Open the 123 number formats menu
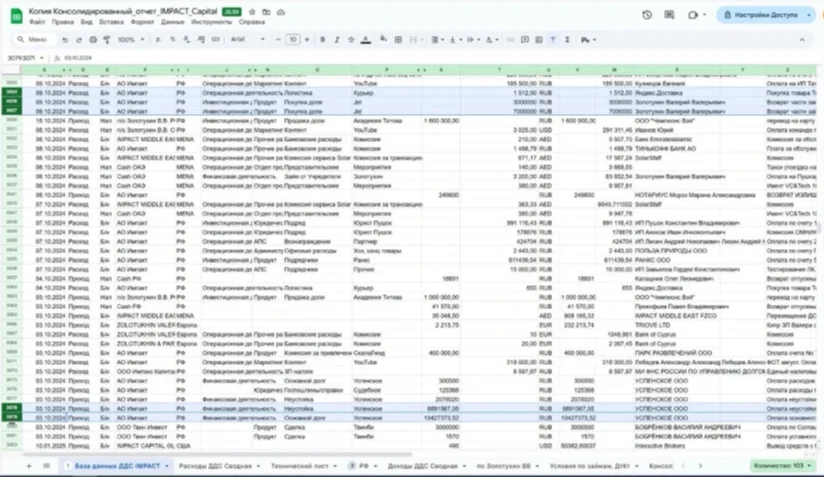The image size is (824, 477). coord(215,40)
